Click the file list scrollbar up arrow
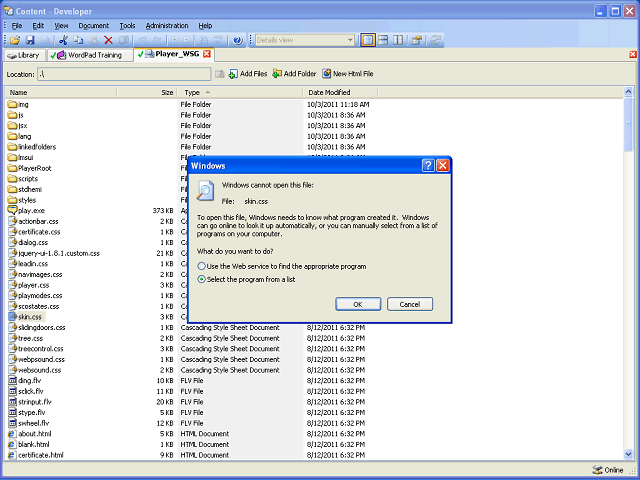 coord(628,91)
